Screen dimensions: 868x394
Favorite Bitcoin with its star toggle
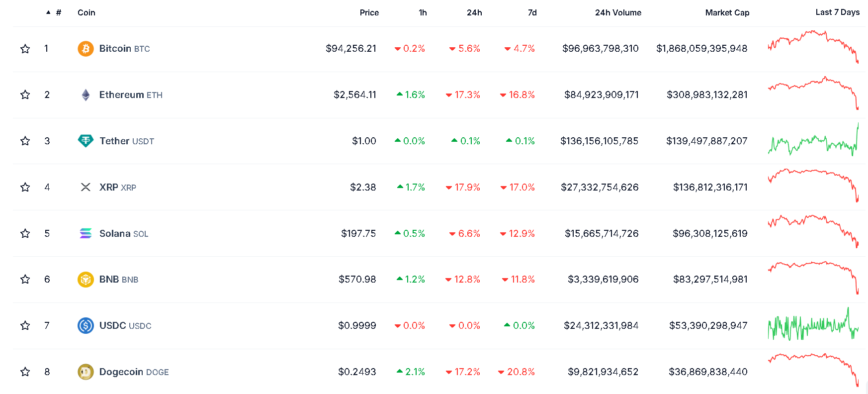(25, 49)
